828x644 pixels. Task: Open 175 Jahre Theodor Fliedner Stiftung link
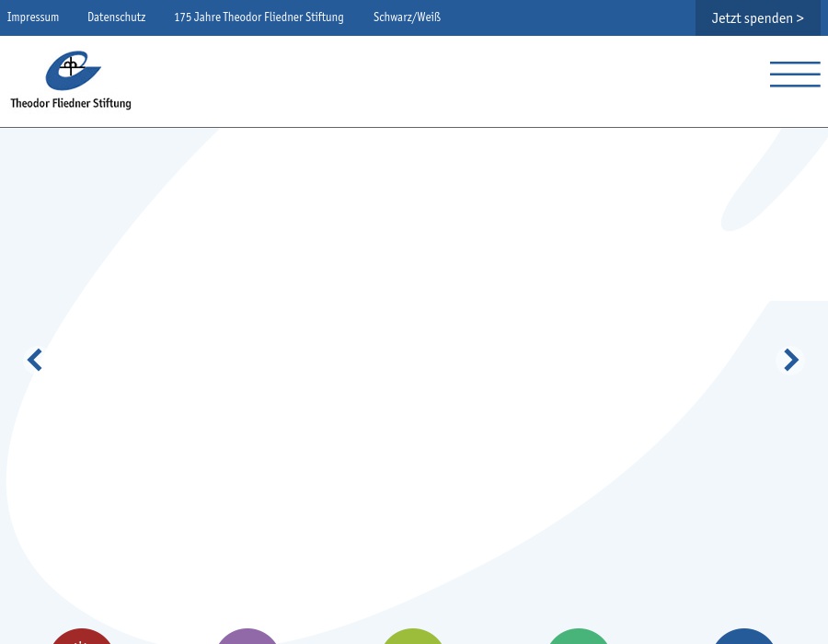259,17
